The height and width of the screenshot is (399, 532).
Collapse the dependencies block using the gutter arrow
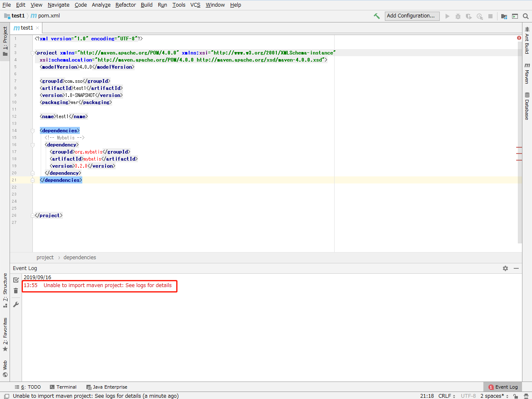pyautogui.click(x=32, y=130)
